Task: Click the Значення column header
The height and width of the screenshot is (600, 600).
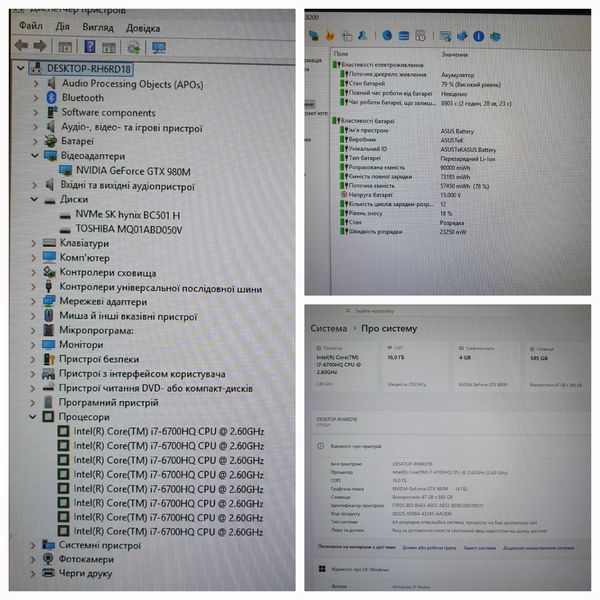Action: (x=454, y=55)
